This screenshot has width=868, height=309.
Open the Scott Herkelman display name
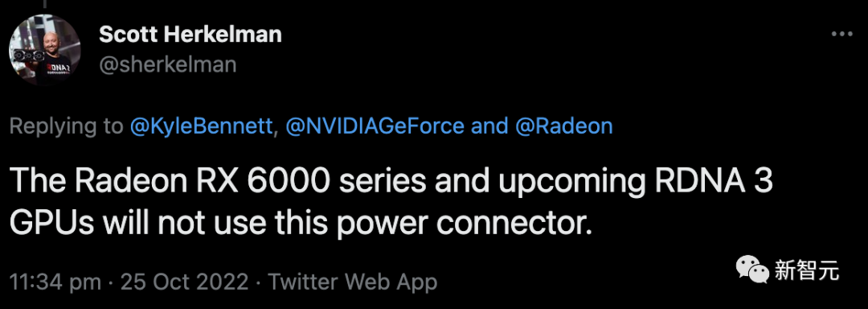tap(190, 35)
